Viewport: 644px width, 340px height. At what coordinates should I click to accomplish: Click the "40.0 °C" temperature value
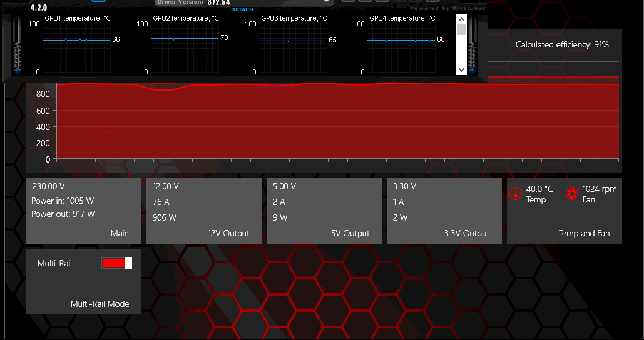539,189
